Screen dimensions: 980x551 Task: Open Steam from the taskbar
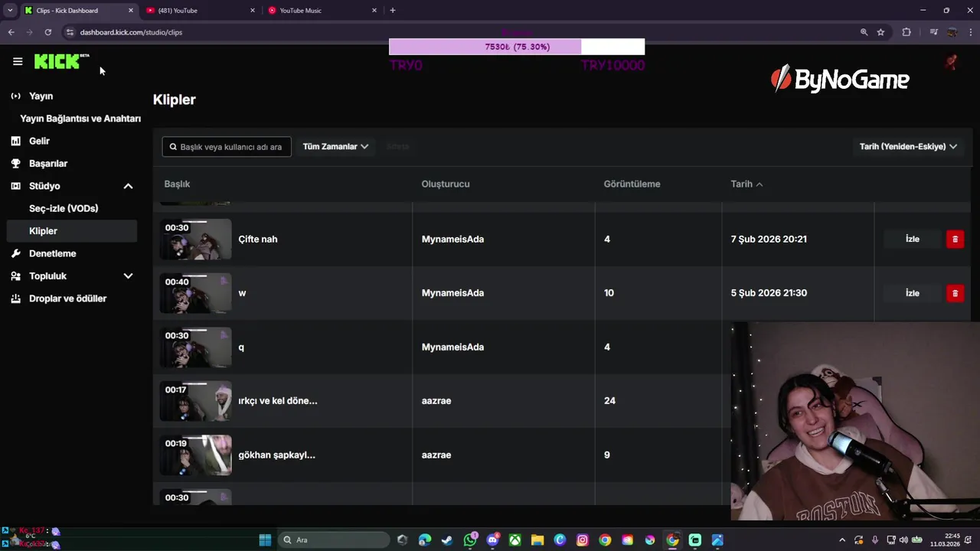(447, 540)
